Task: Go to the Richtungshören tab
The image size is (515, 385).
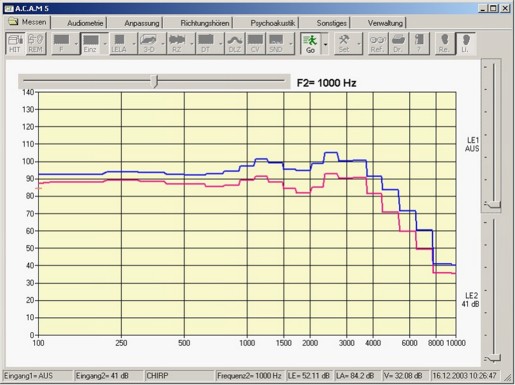Action: pos(205,23)
